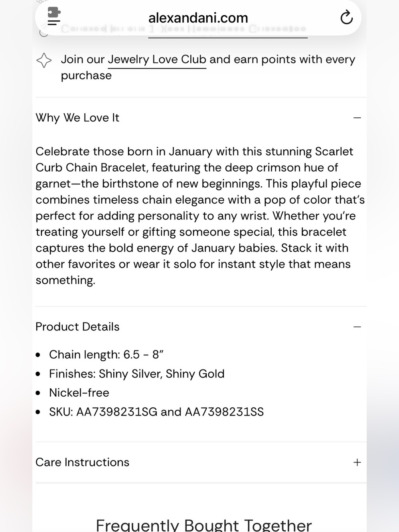Expand Care Instructions using the plus icon
Viewport: 399px width, 532px height.
tap(357, 462)
